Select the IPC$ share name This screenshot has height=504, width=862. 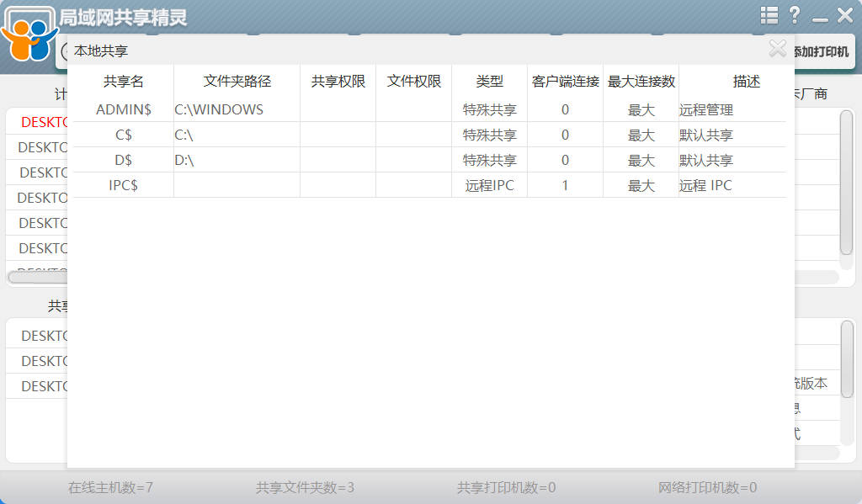[123, 185]
